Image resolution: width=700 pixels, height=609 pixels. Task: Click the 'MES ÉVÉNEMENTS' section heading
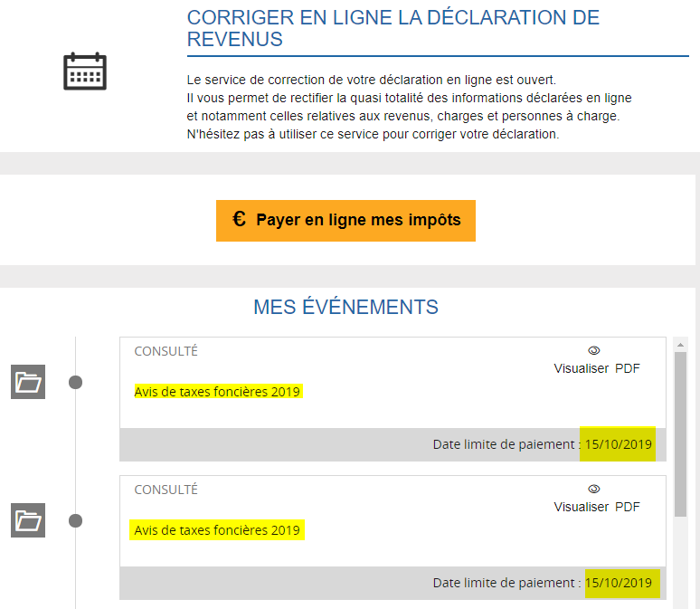pyautogui.click(x=345, y=308)
